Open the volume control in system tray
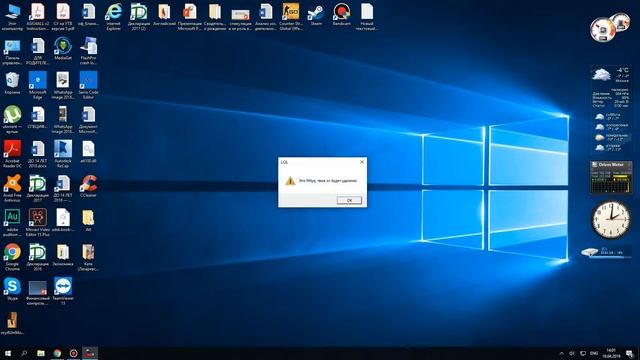The width and height of the screenshot is (640, 360). pyautogui.click(x=572, y=353)
